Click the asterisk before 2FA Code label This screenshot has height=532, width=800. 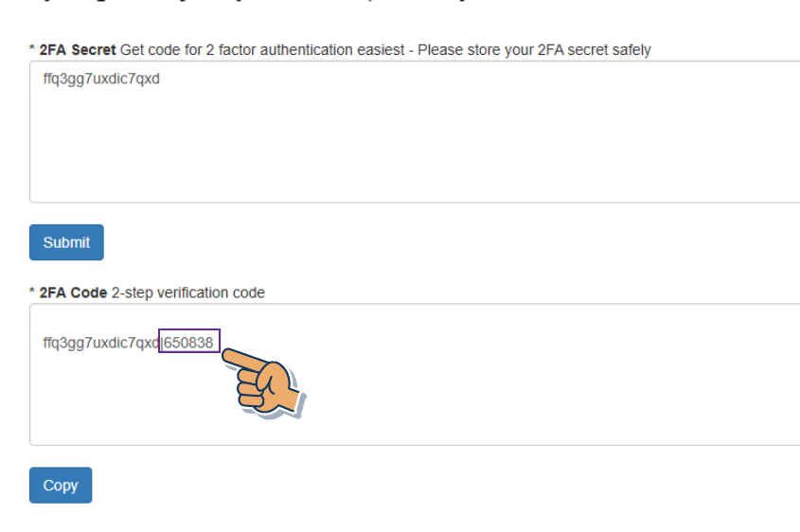click(x=32, y=293)
